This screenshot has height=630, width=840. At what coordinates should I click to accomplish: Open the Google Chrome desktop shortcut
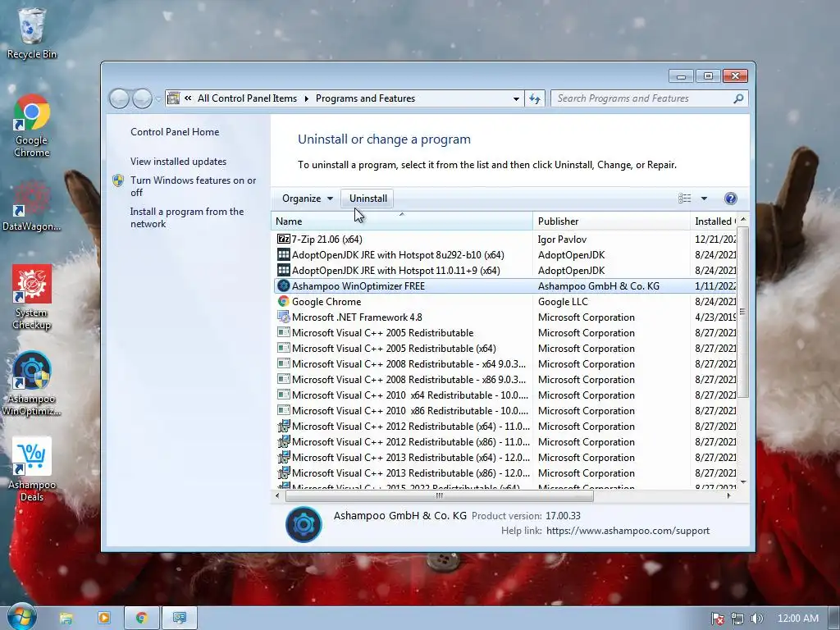[x=32, y=126]
